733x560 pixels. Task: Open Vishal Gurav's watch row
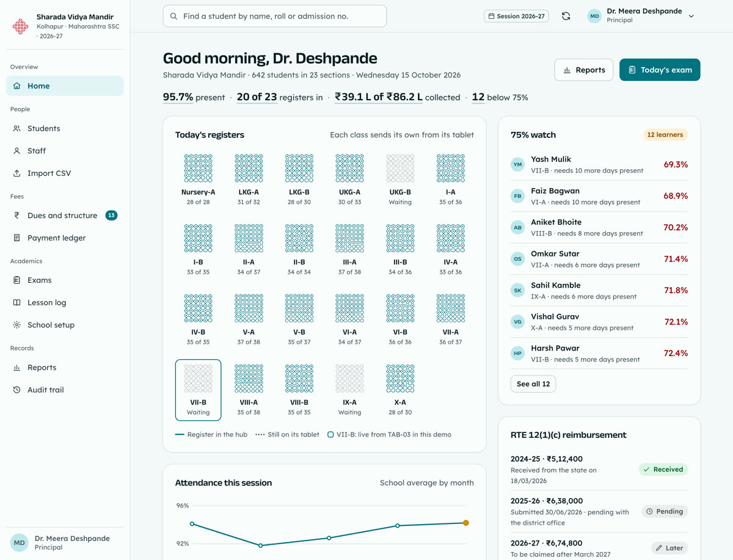pyautogui.click(x=599, y=322)
